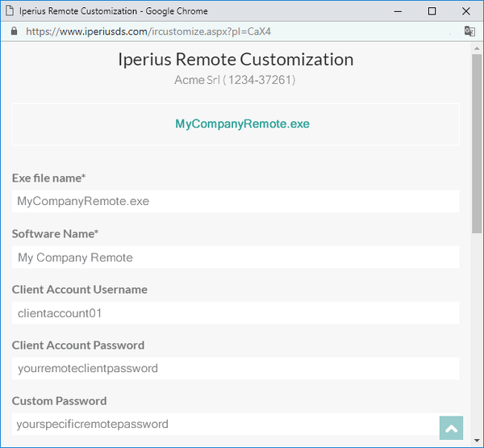
Task: Focus the Exe file name field
Action: click(x=236, y=201)
